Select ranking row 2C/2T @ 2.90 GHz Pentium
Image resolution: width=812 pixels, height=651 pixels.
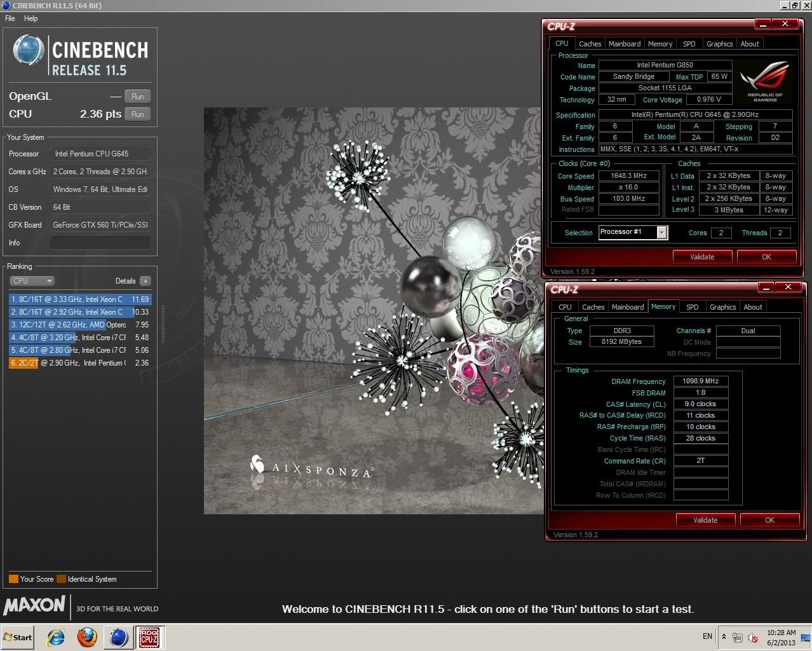point(80,363)
